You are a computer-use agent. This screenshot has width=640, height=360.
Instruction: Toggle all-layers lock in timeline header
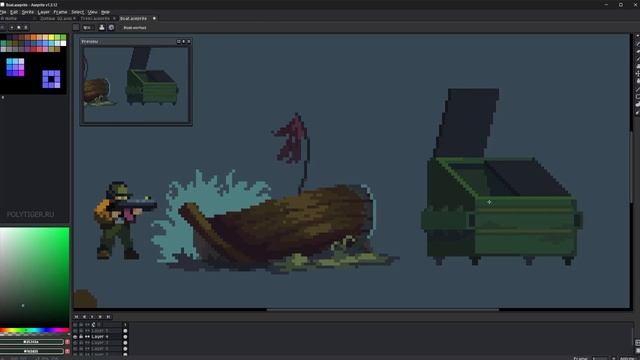81,325
